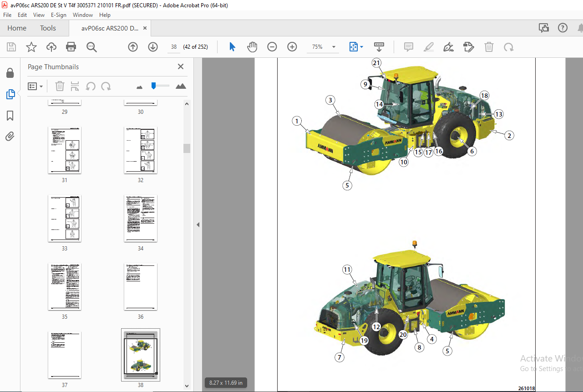Open the Attachments paperclip panel
The image size is (583, 392).
coord(10,136)
